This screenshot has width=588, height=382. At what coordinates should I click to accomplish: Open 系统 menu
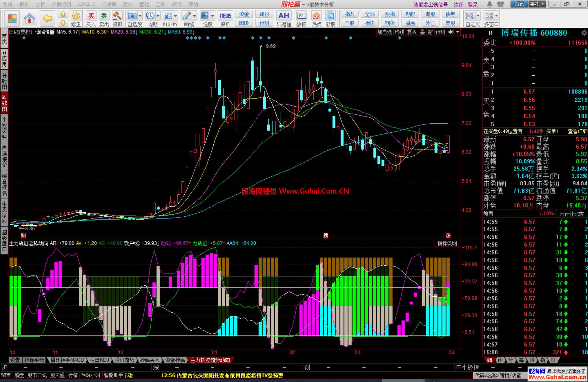point(8,4)
